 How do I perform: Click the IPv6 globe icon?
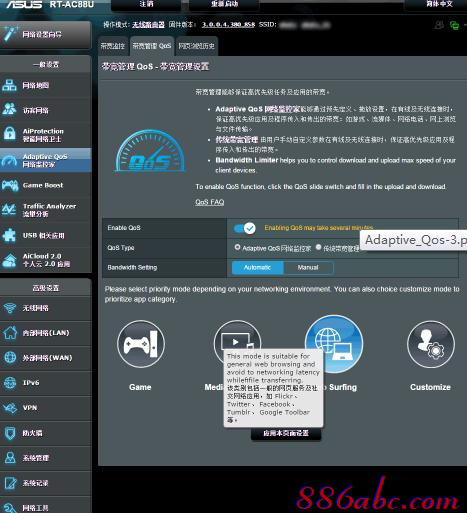(x=10, y=383)
